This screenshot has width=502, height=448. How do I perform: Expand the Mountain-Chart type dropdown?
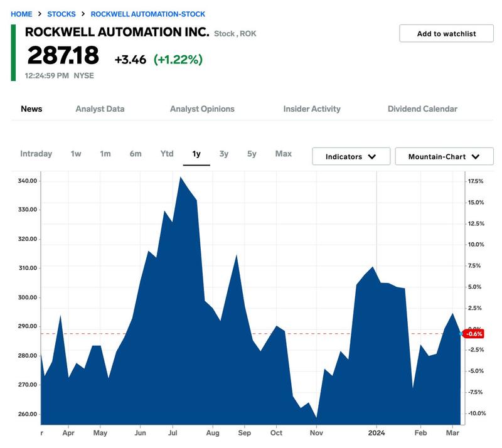click(444, 157)
